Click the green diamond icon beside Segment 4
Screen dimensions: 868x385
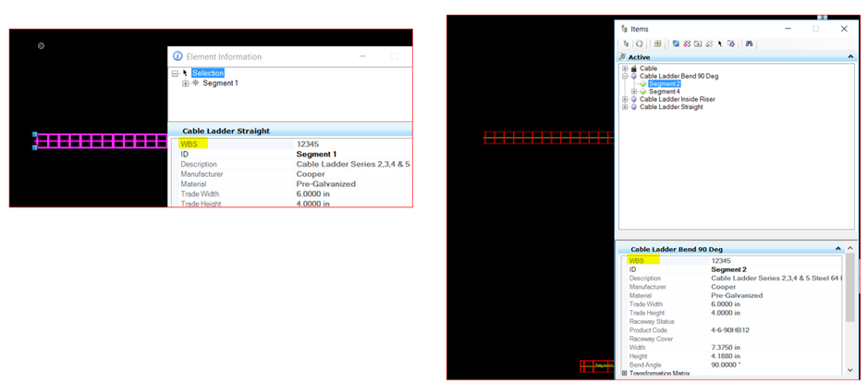642,92
